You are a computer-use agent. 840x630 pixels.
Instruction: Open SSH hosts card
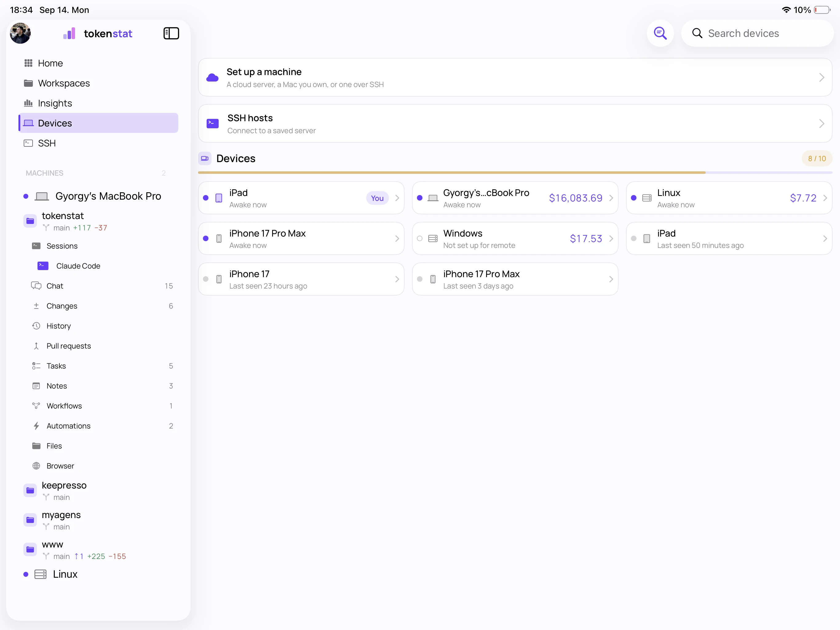pos(515,123)
